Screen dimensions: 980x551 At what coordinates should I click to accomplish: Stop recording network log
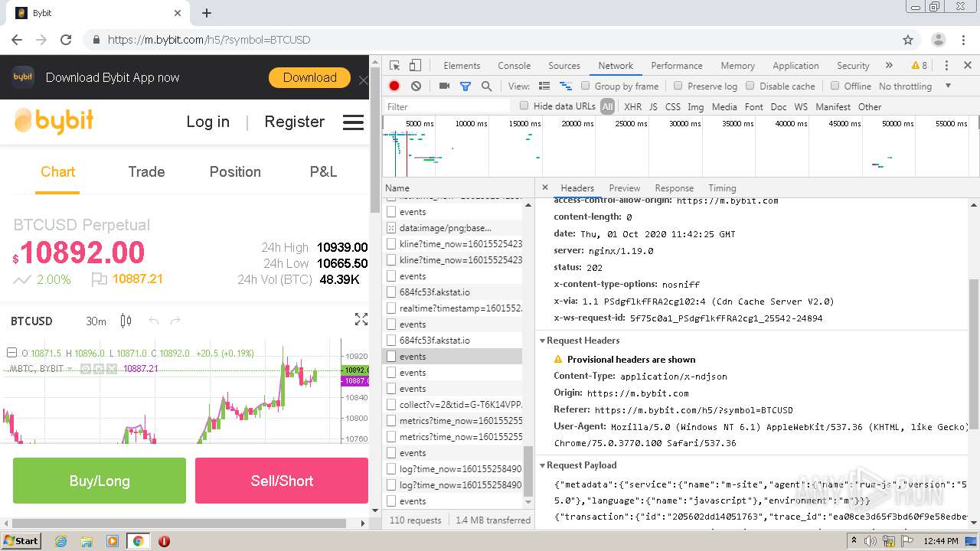(x=394, y=86)
